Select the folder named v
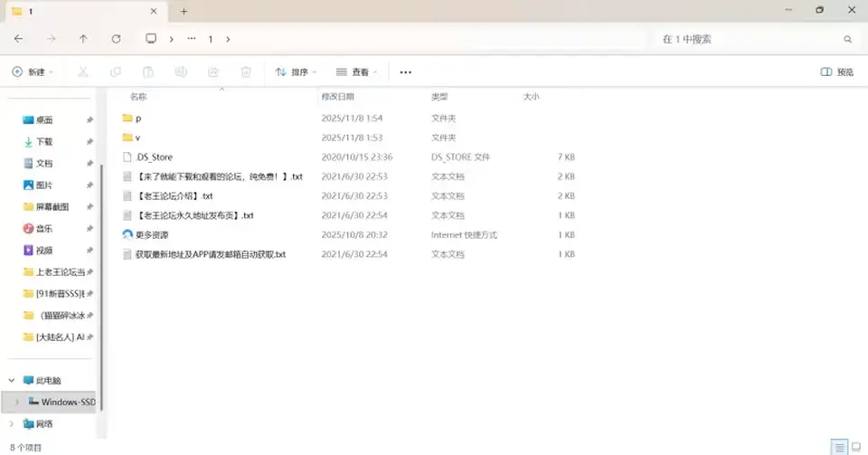This screenshot has height=455, width=868. click(137, 137)
